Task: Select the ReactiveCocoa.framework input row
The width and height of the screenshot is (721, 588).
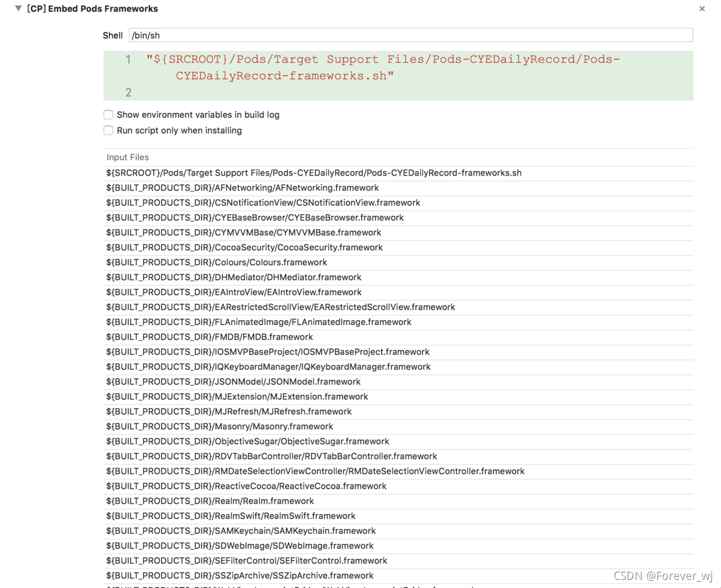Action: tap(398, 486)
